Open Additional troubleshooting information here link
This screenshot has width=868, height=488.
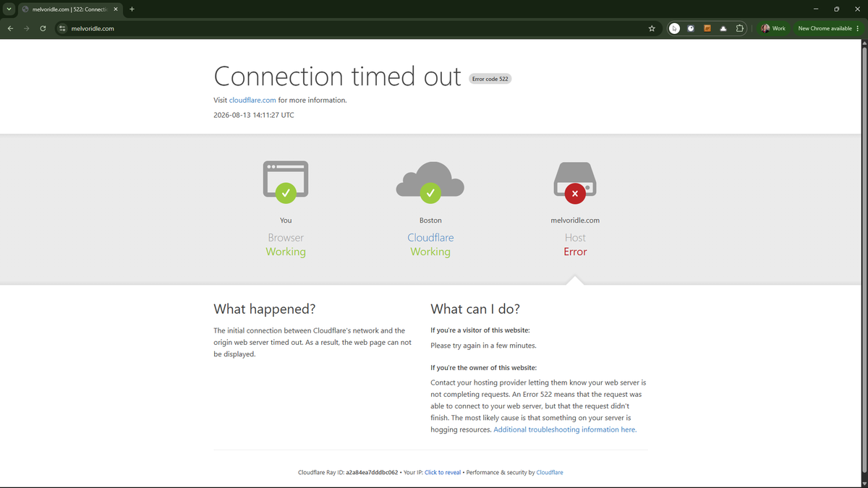point(565,429)
